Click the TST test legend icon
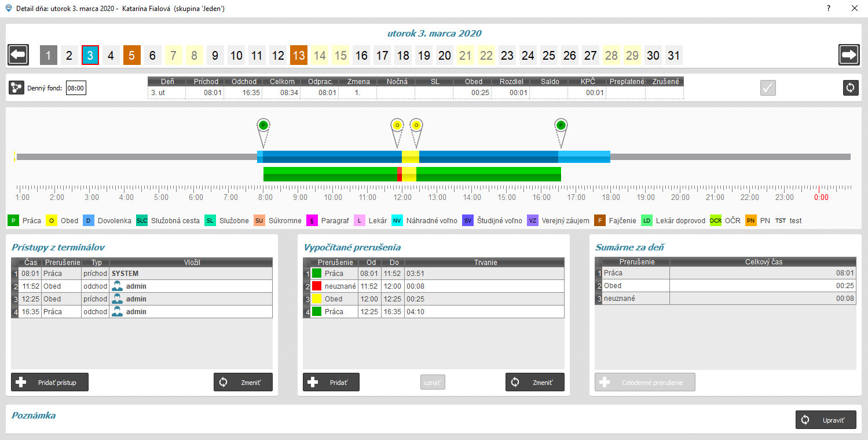The width and height of the screenshot is (868, 440). point(781,220)
